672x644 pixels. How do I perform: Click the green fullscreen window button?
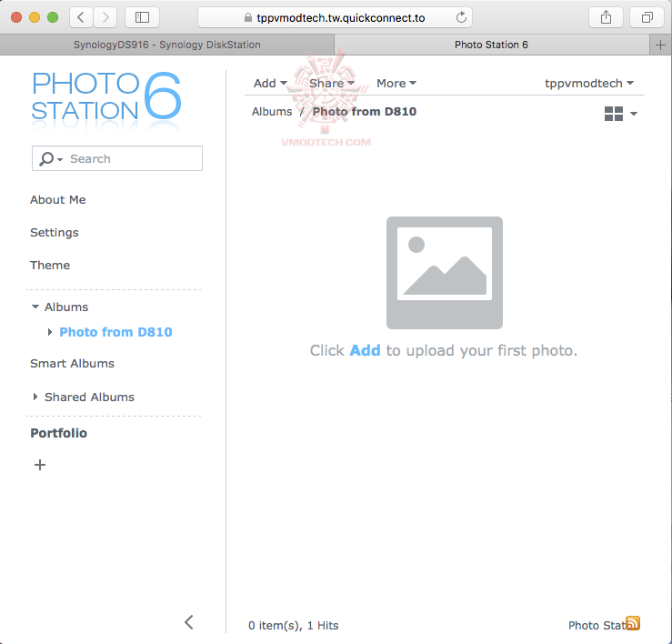point(53,17)
